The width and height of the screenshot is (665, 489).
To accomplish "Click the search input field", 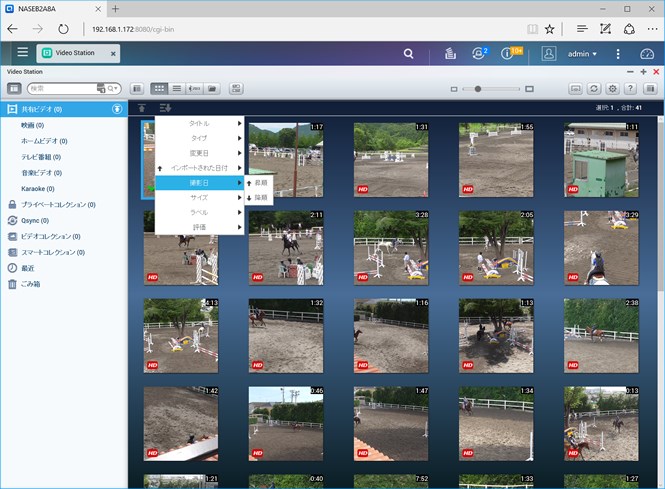I will click(62, 88).
